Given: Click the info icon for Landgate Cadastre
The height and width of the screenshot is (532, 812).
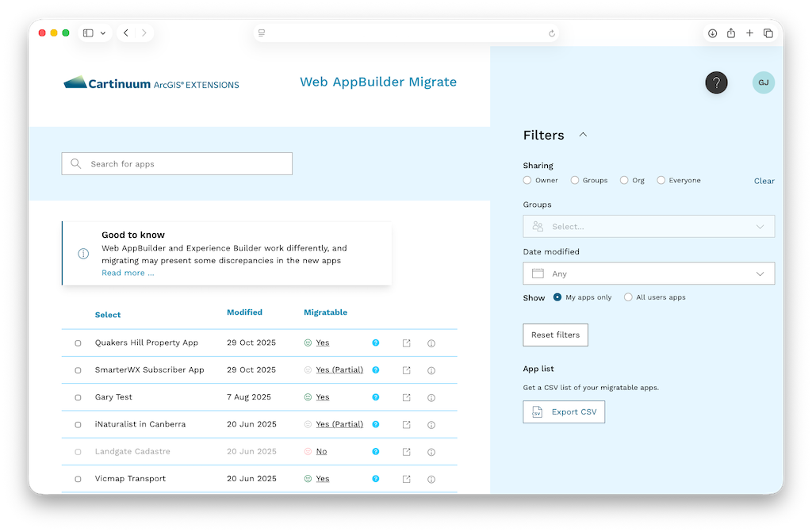Looking at the screenshot, I should (431, 451).
